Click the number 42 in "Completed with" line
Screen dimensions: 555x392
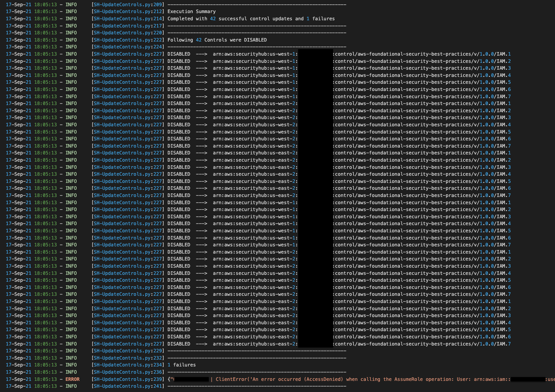click(213, 19)
